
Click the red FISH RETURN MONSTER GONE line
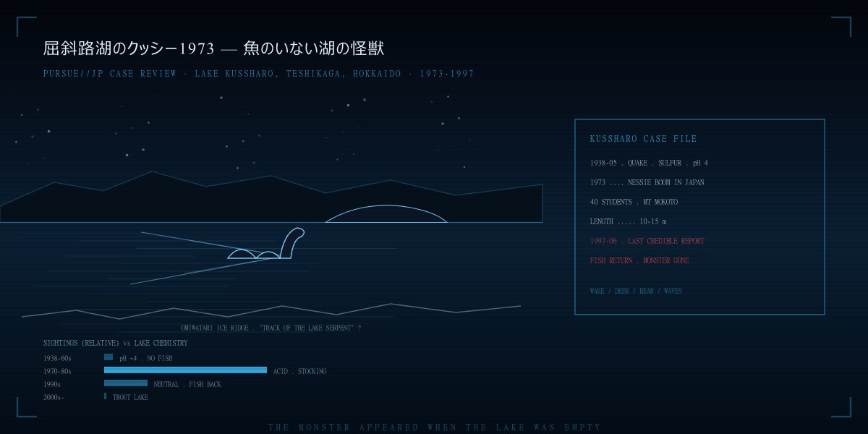tap(639, 261)
